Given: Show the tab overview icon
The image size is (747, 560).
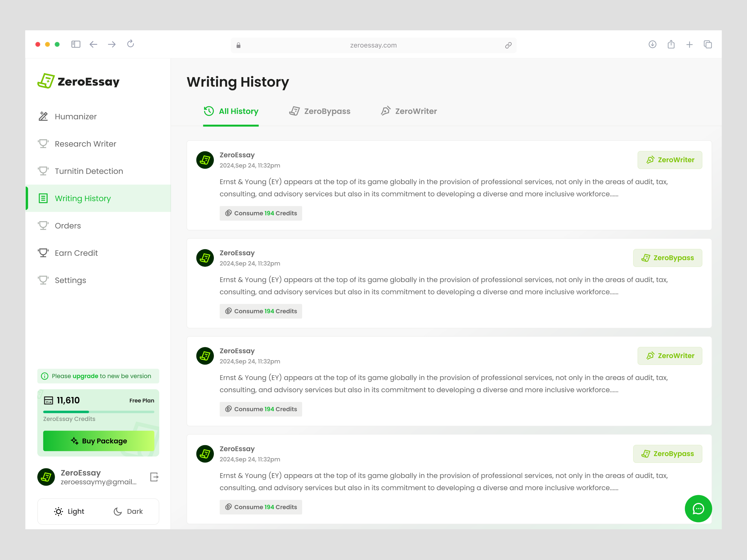Looking at the screenshot, I should click(708, 45).
